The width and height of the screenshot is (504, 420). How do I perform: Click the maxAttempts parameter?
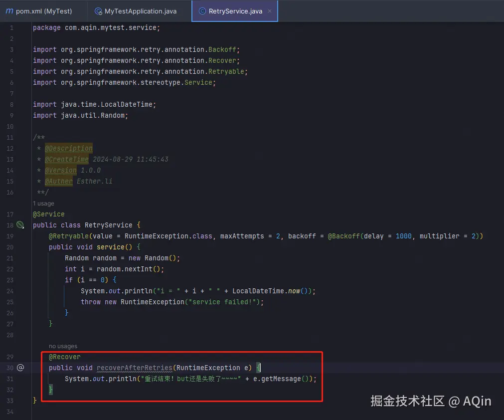242,236
